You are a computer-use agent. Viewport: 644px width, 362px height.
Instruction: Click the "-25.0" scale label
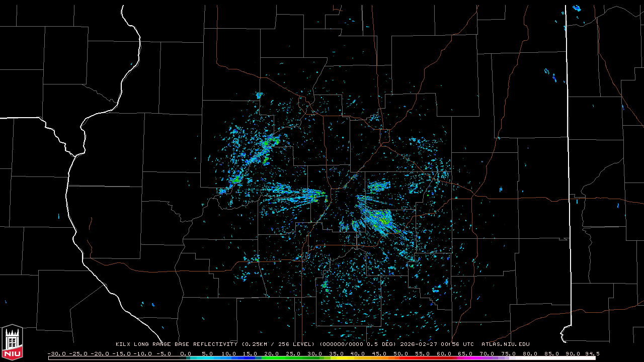(x=78, y=353)
